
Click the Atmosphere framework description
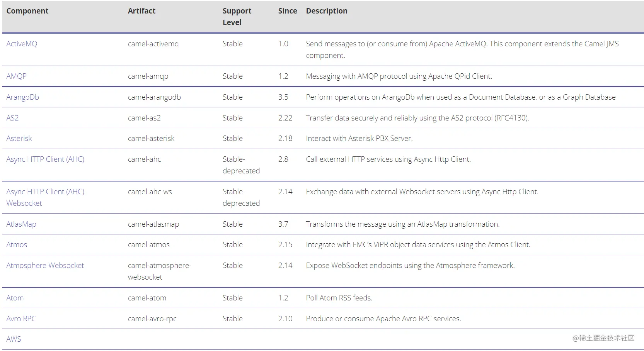coord(410,265)
